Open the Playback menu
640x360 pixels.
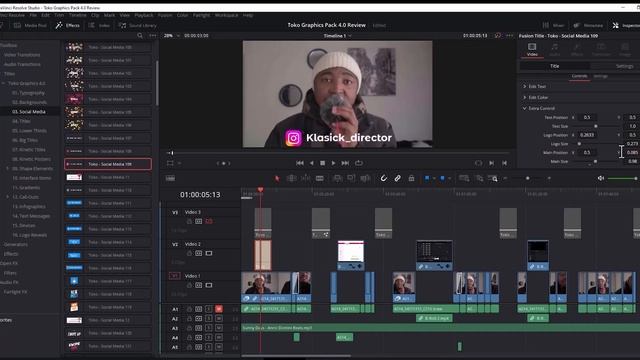click(144, 15)
